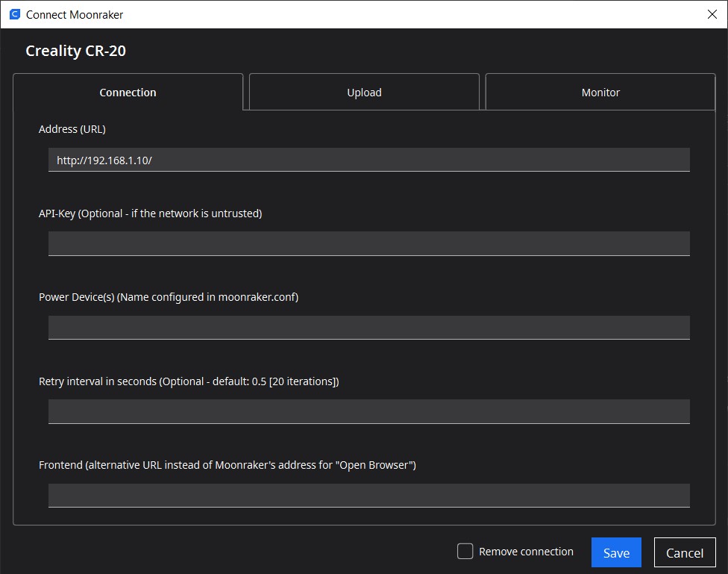Click the Address (URL) input field
The width and height of the screenshot is (728, 574).
point(368,159)
